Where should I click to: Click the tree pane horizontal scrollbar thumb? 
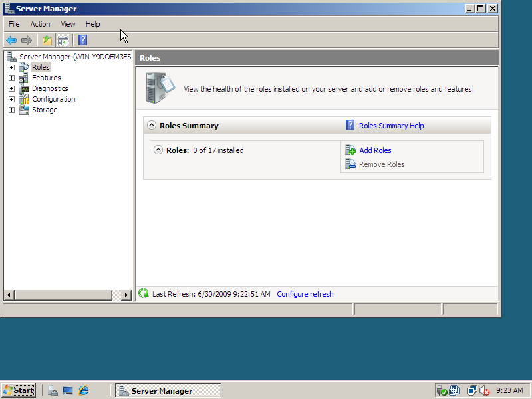pos(63,295)
